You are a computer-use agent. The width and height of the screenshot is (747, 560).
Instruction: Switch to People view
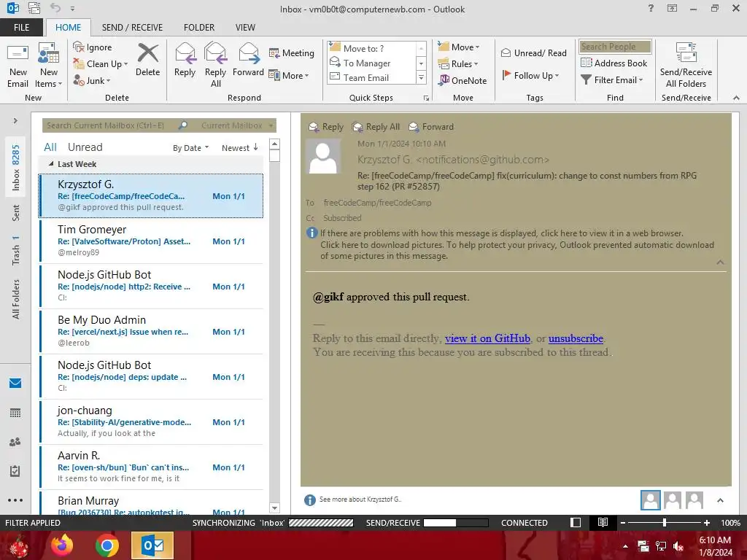[x=15, y=442]
